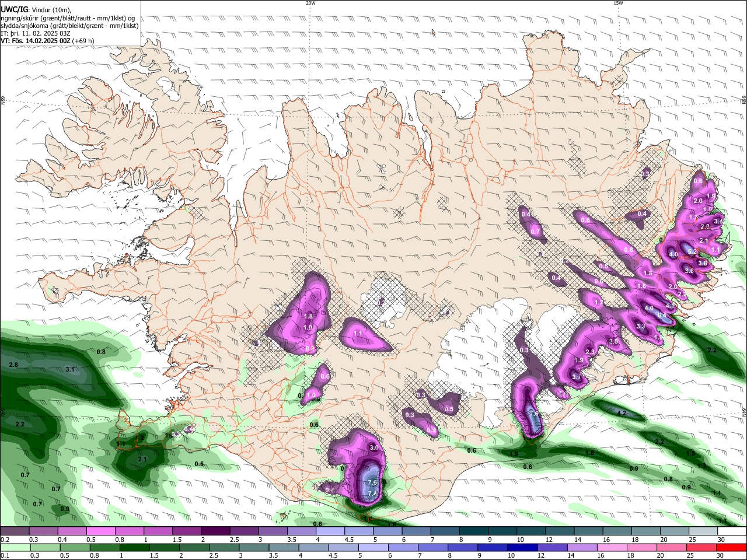Image resolution: width=747 pixels, height=560 pixels.
Task: Click the "UWC/IG: Vindur (10m)," title line
Action: pos(36,10)
